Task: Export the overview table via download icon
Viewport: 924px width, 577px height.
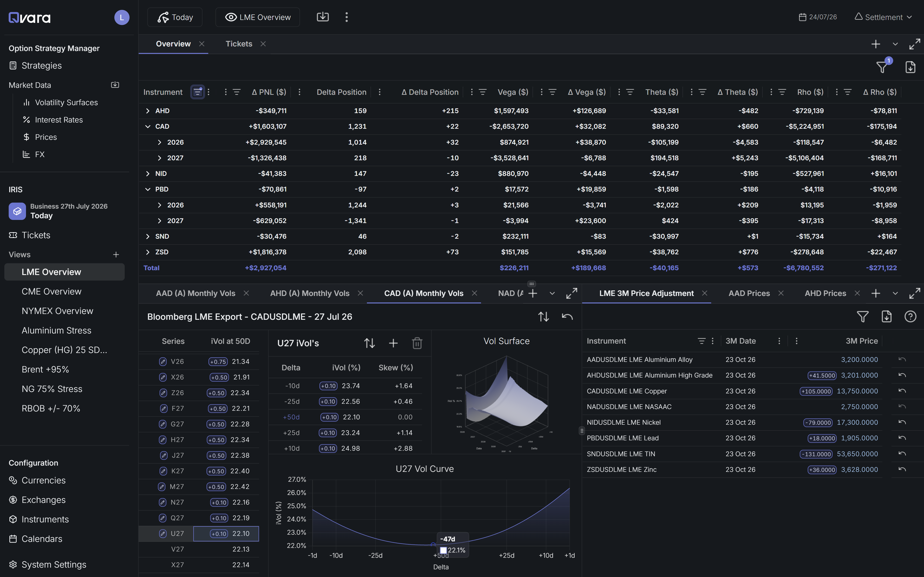Action: 910,67
